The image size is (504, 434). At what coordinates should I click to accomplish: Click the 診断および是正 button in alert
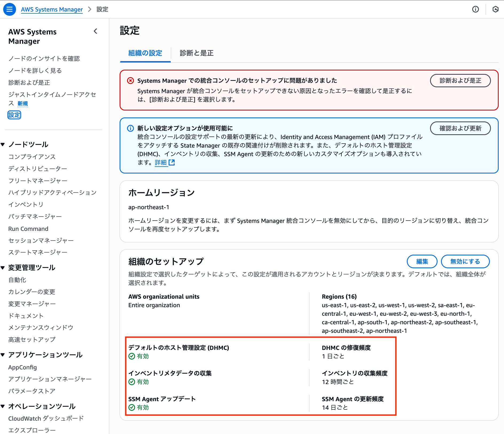(x=460, y=81)
